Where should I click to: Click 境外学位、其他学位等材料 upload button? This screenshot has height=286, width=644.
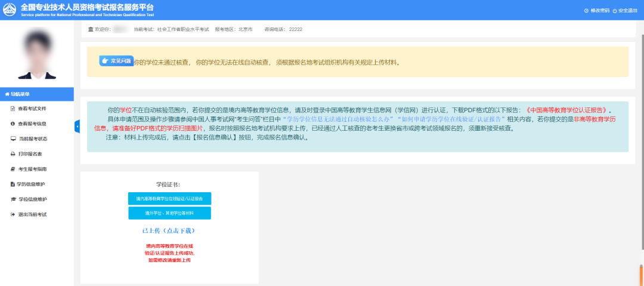pos(169,213)
